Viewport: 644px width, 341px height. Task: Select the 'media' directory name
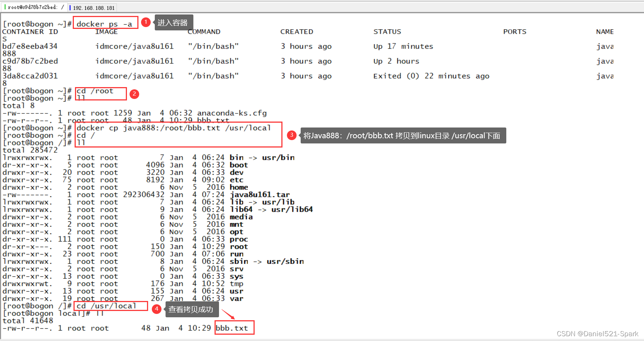tap(241, 217)
